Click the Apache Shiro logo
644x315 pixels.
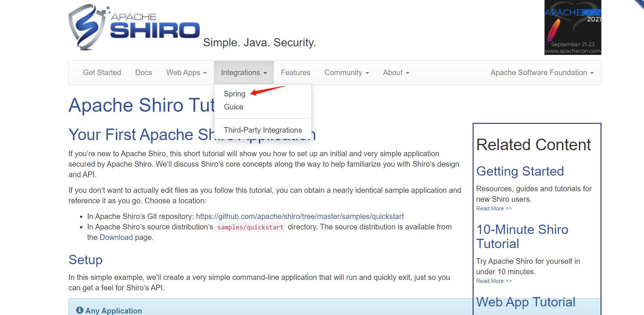point(134,27)
